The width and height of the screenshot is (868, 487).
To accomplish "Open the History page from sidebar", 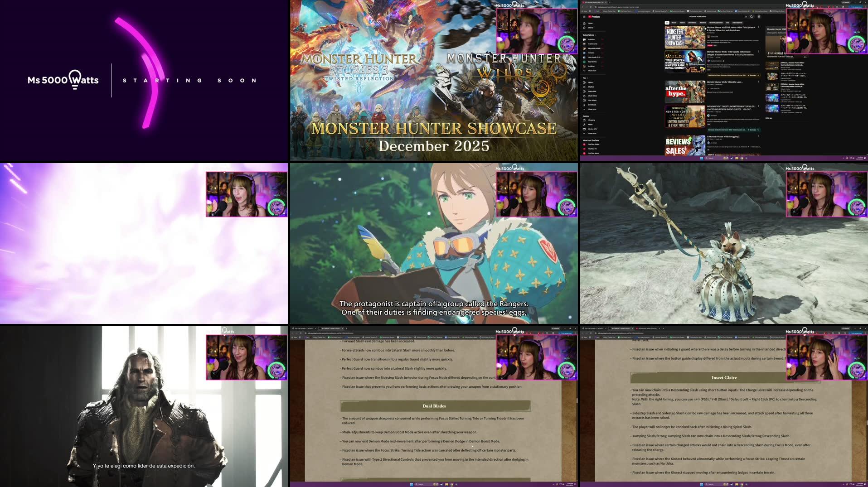I will pyautogui.click(x=591, y=82).
